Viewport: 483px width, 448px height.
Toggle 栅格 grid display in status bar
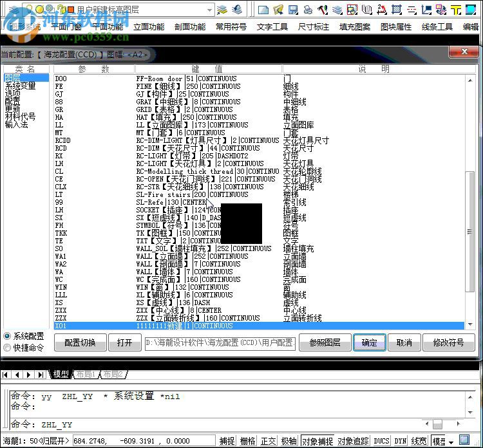coord(248,441)
